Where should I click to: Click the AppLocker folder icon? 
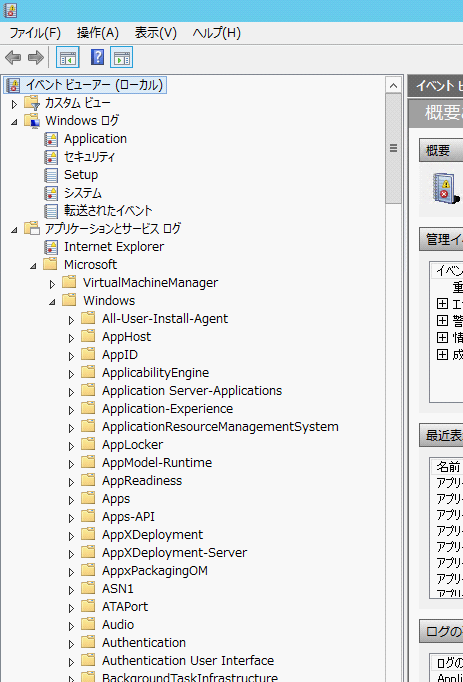88,445
